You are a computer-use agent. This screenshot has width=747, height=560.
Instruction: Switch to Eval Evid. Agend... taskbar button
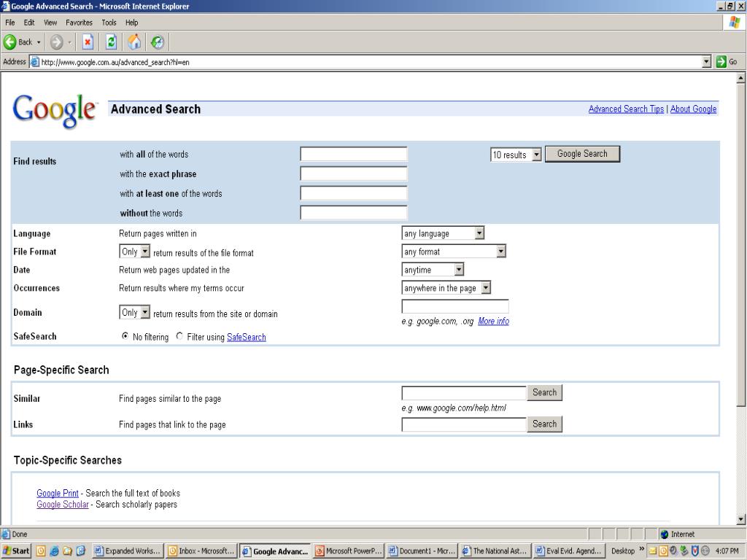point(569,551)
